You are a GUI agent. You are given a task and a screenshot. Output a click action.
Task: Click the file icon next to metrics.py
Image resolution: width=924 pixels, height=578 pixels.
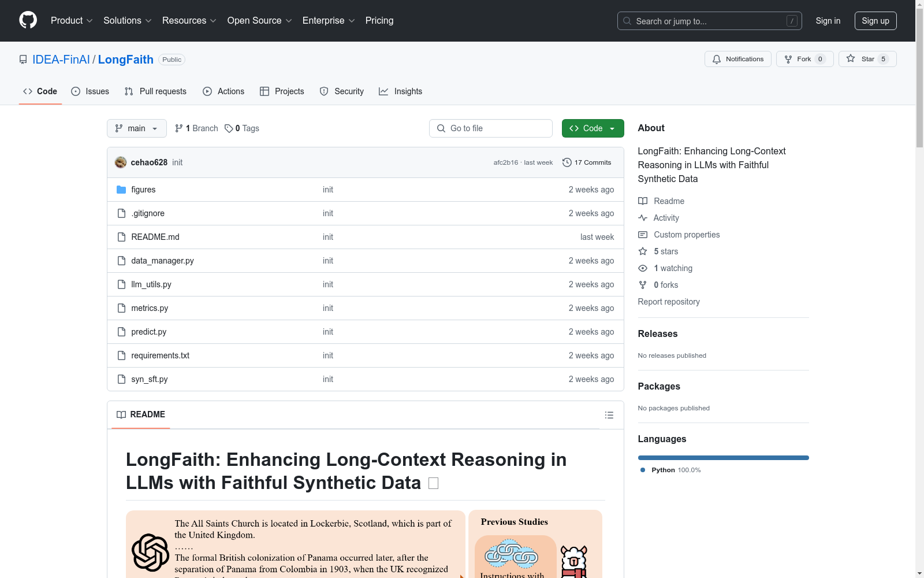click(121, 308)
